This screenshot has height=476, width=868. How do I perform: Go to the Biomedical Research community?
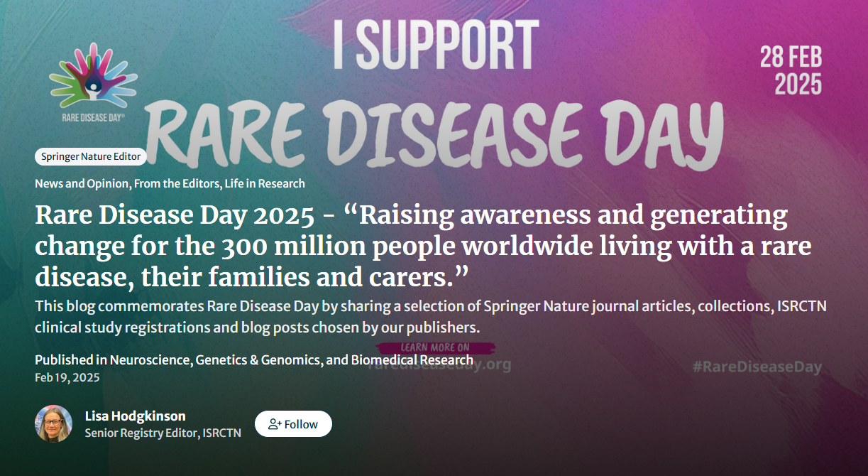(x=412, y=360)
